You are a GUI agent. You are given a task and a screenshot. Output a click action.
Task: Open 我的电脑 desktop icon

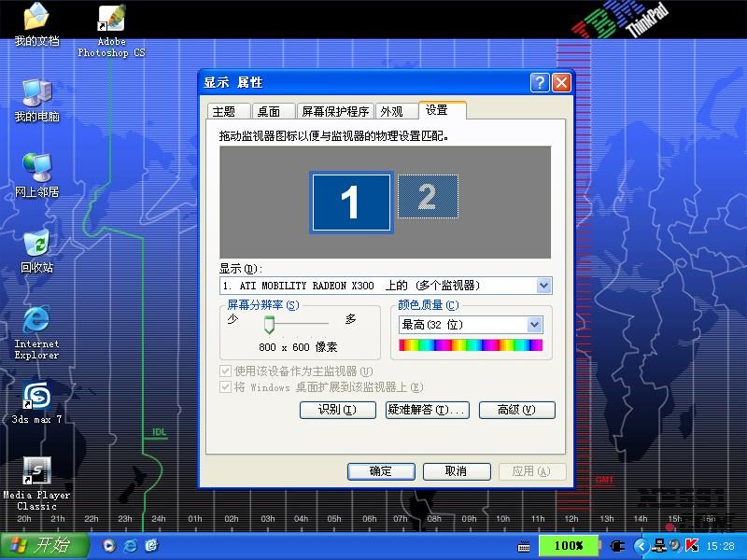pyautogui.click(x=36, y=93)
